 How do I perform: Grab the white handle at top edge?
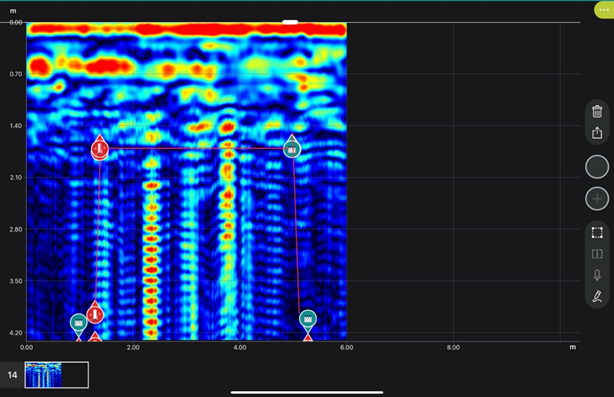coord(290,22)
